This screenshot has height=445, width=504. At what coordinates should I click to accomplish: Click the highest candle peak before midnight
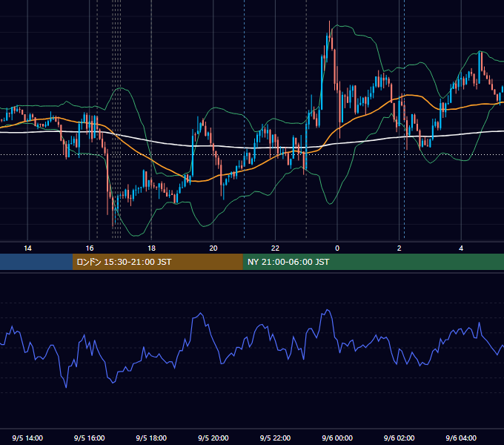pyautogui.click(x=330, y=22)
